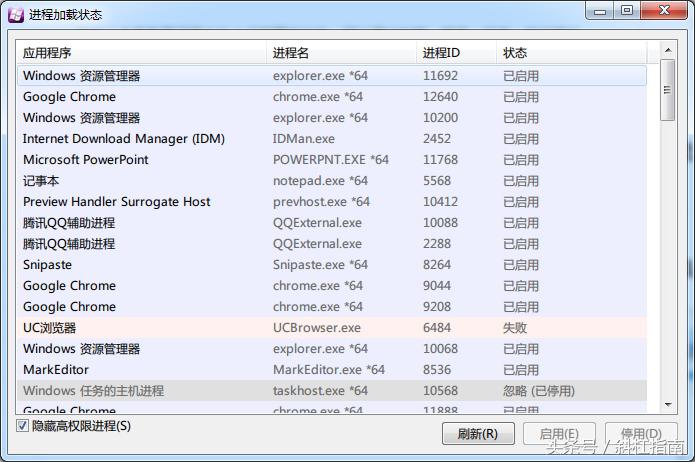
Task: Close the 进程加载状态 window
Action: point(664,11)
